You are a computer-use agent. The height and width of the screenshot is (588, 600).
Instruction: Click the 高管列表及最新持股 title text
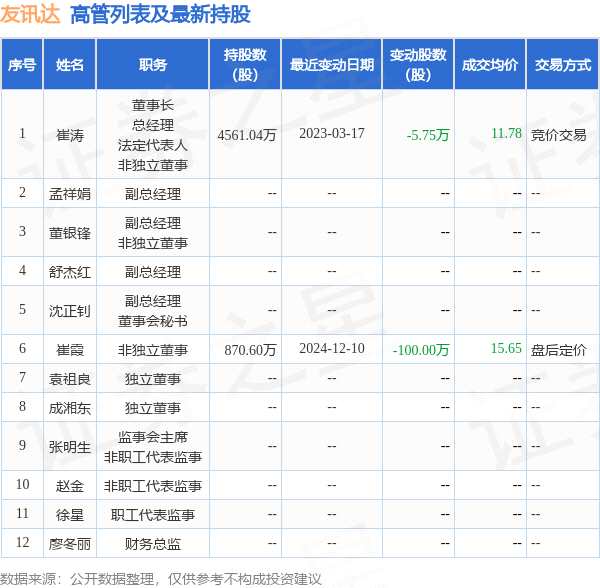161,15
